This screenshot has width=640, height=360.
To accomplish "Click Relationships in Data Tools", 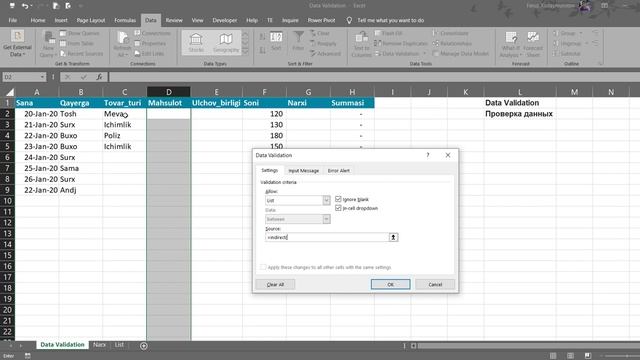I will tap(452, 43).
